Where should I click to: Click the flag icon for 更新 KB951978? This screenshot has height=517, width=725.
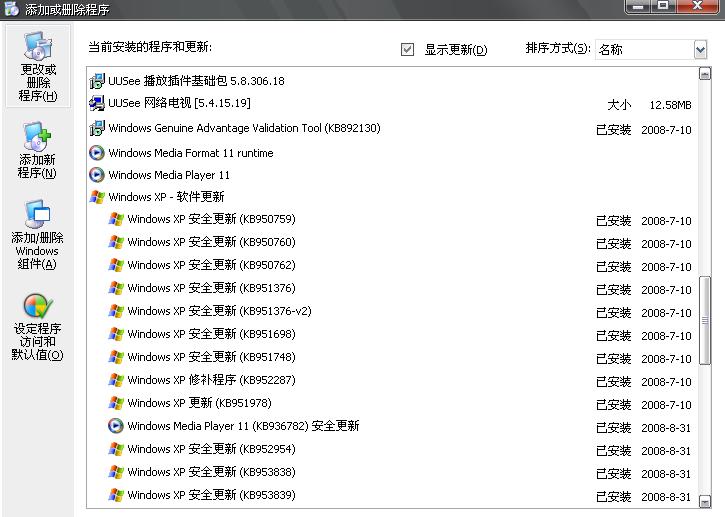(116, 403)
